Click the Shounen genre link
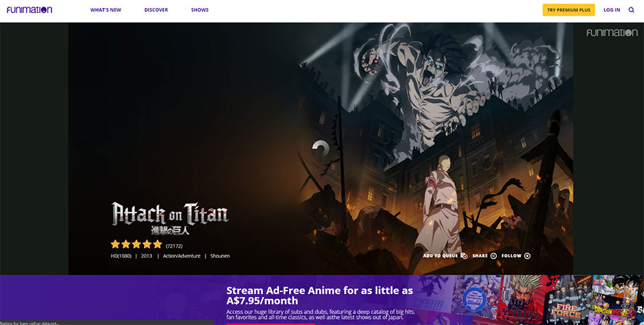The height and width of the screenshot is (325, 644). click(x=220, y=256)
